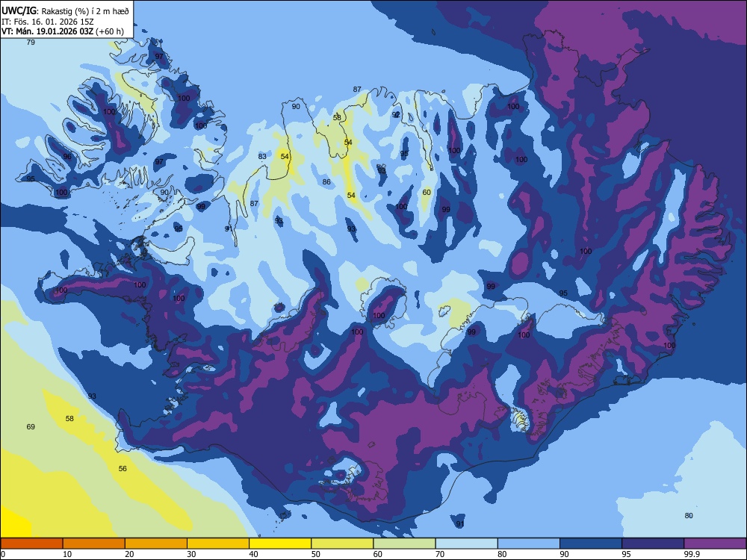Choose the 90–95 dark blue legend swatch
The height and width of the screenshot is (560, 747).
[x=591, y=544]
